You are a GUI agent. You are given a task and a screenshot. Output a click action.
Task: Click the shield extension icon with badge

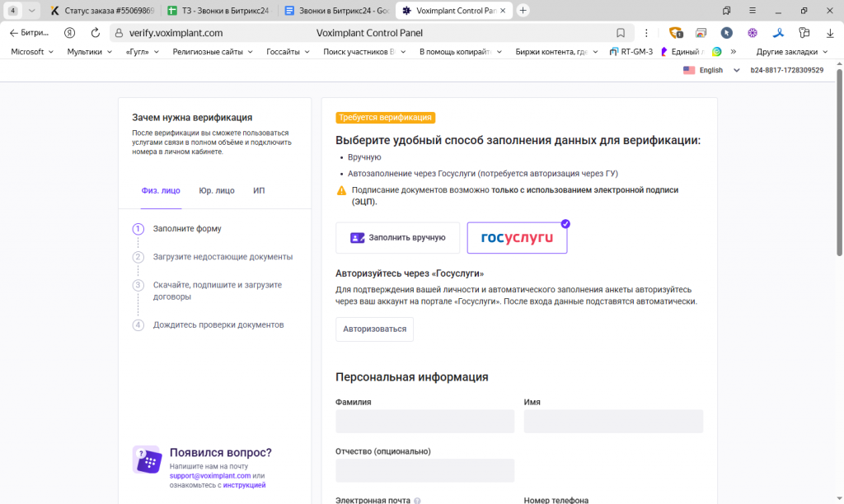(x=676, y=33)
